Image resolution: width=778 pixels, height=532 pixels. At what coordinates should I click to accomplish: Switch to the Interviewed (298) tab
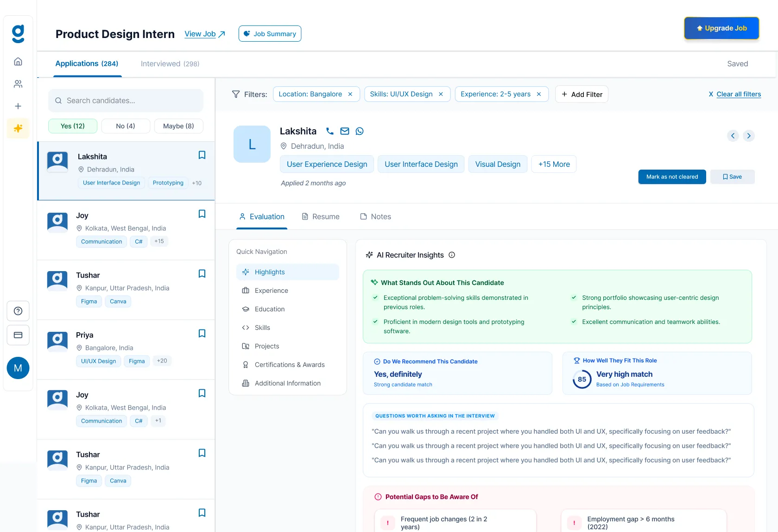[170, 64]
